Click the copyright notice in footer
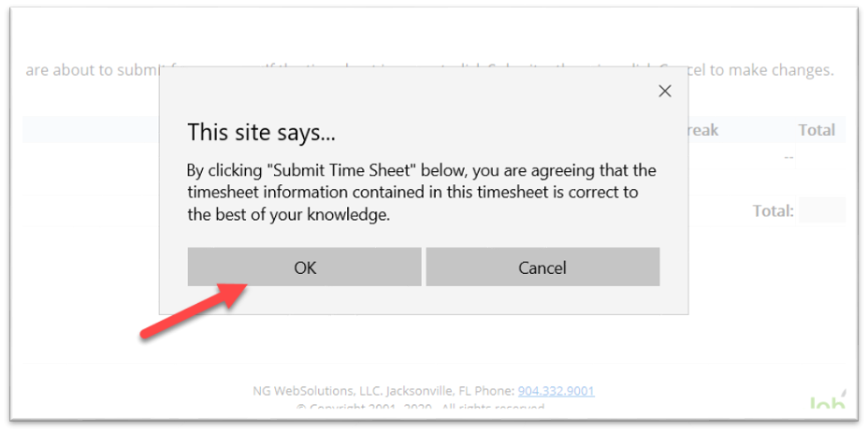 [x=420, y=409]
